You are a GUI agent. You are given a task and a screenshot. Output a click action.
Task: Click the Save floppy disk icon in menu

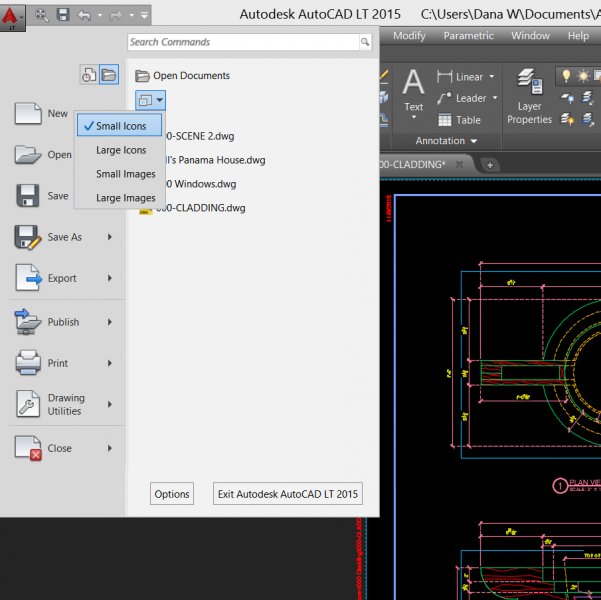tap(28, 196)
